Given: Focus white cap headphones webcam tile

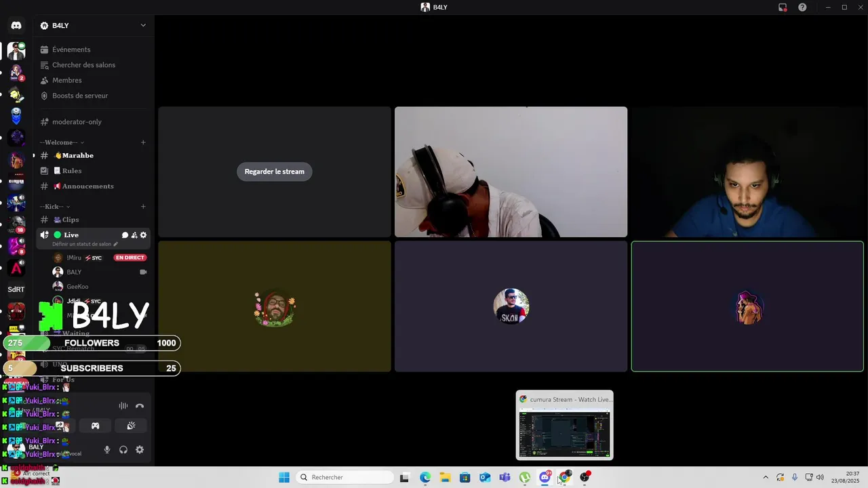Looking at the screenshot, I should [511, 171].
